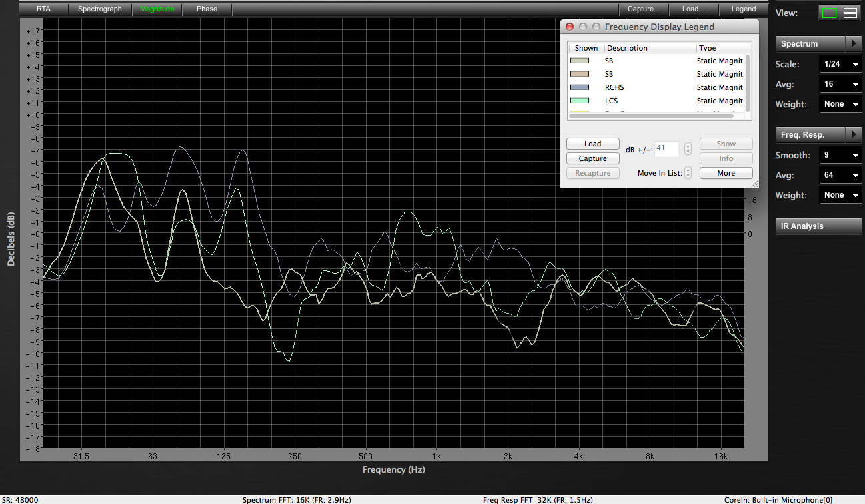The height and width of the screenshot is (504, 865).
Task: Toggle the Spectrum display button
Action: point(810,44)
